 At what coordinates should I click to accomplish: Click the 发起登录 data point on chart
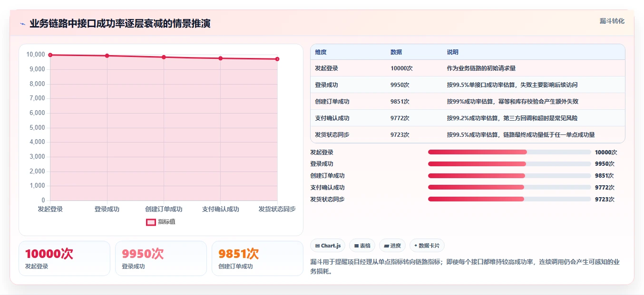pyautogui.click(x=50, y=55)
